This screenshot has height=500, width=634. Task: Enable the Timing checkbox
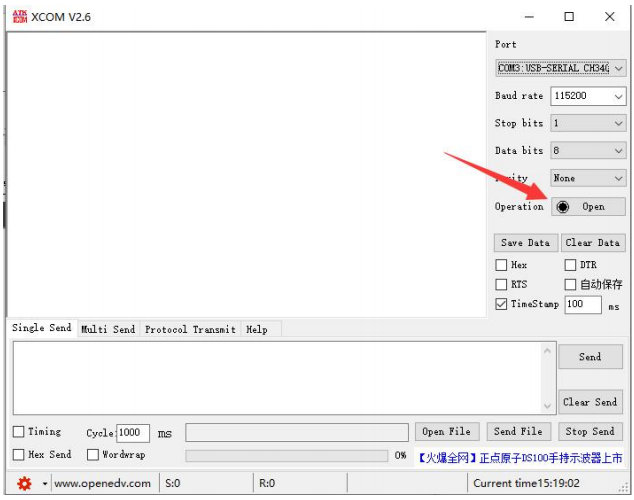[x=19, y=432]
